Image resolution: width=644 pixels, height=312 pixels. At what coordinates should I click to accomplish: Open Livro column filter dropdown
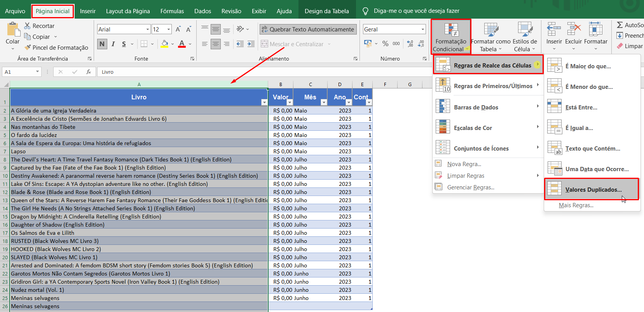click(x=264, y=102)
